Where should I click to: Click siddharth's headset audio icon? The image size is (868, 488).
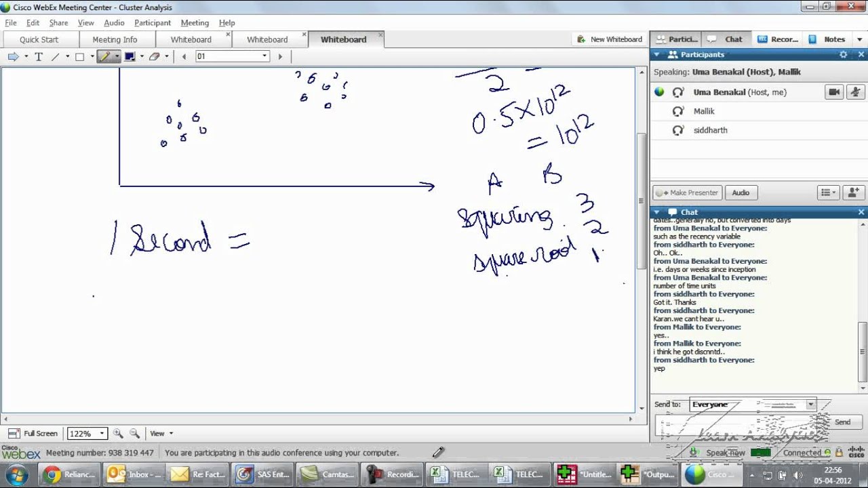point(677,130)
